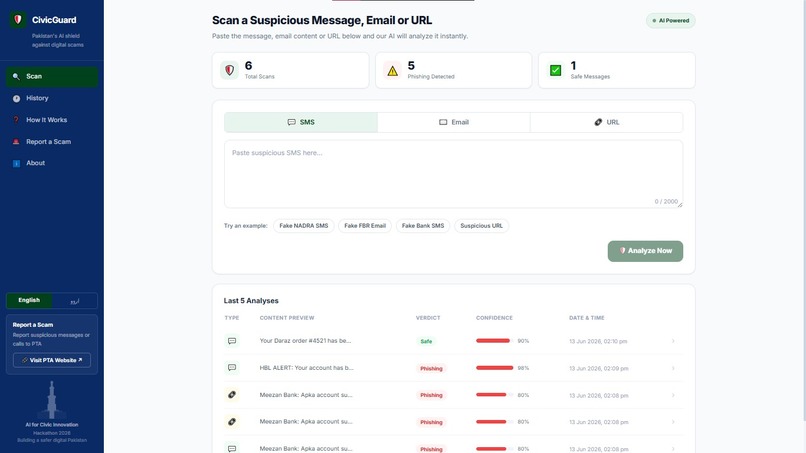
Task: Click the Email envelope tab icon
Action: pyautogui.click(x=443, y=122)
